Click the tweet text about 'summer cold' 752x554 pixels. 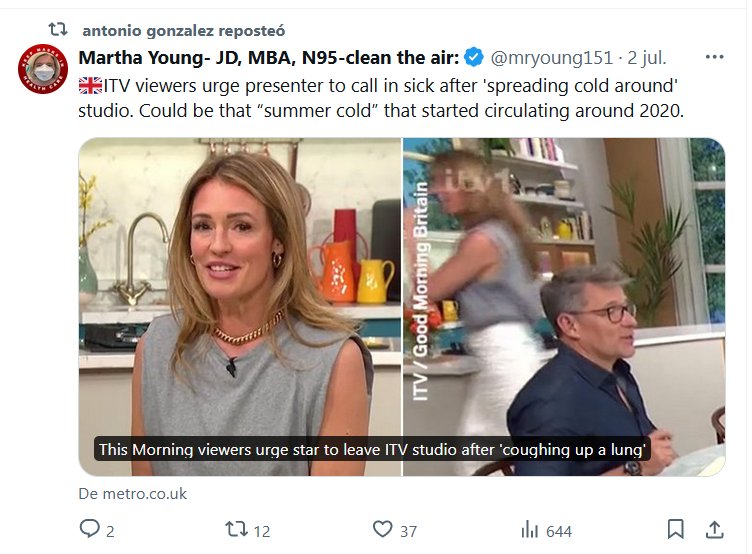pos(380,110)
